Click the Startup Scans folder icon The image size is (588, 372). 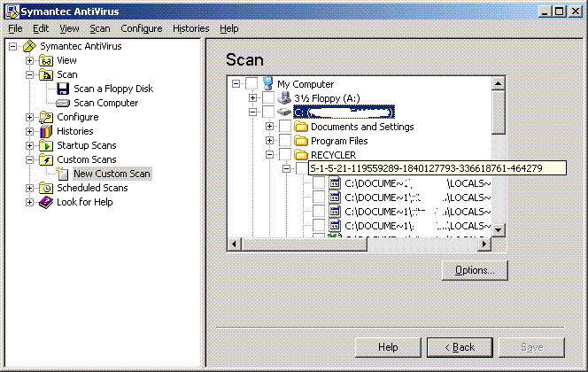pyautogui.click(x=46, y=145)
